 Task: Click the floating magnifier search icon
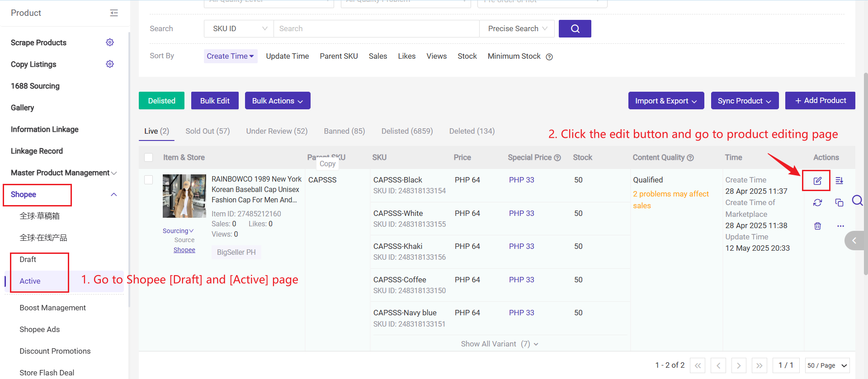click(x=857, y=200)
